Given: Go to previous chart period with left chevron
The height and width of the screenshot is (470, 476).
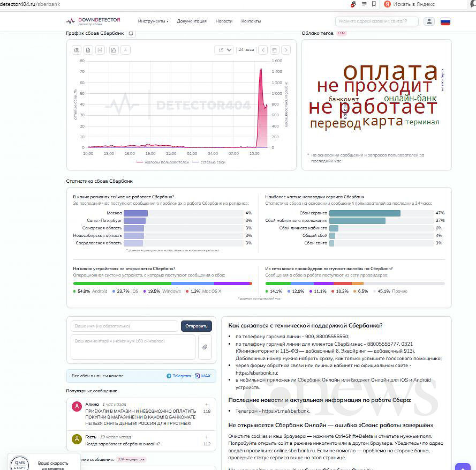Looking at the screenshot, I should click(x=262, y=50).
